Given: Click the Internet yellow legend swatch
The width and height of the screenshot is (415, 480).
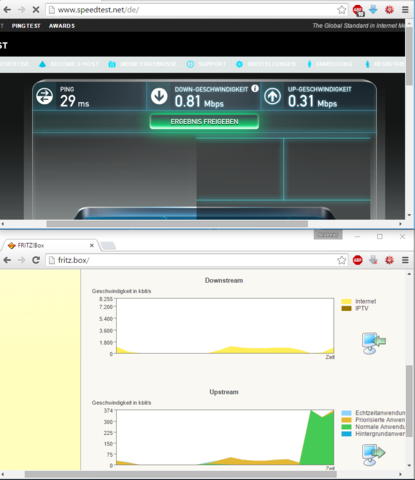Looking at the screenshot, I should [346, 301].
